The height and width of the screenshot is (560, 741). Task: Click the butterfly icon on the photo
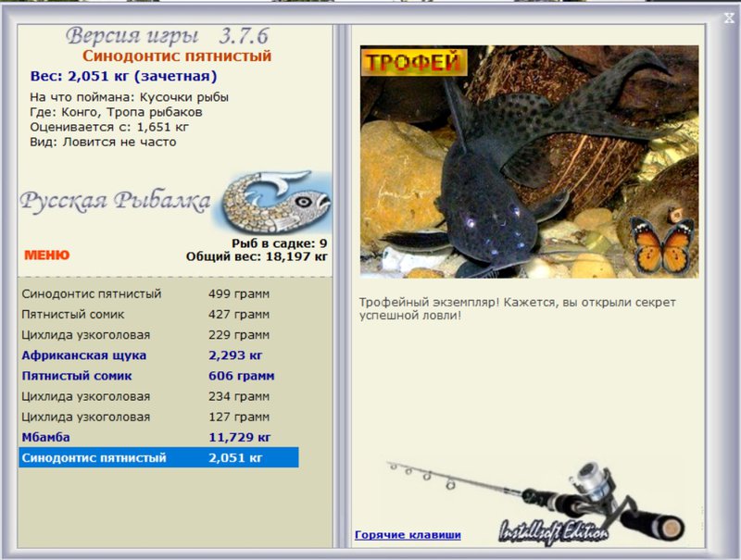[x=663, y=244]
